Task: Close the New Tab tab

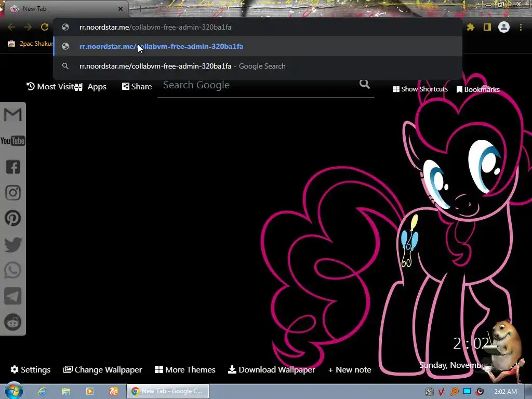Action: (121, 9)
